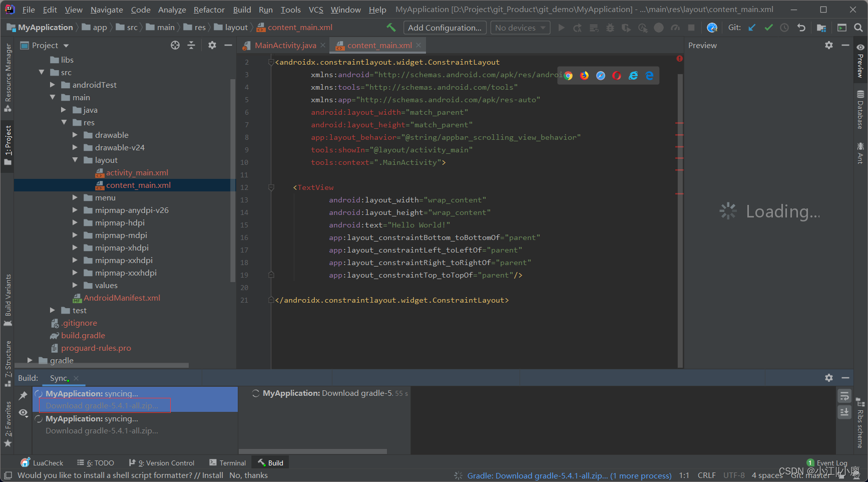This screenshot has width=868, height=482.
Task: Collapse the src folder
Action: (42, 72)
